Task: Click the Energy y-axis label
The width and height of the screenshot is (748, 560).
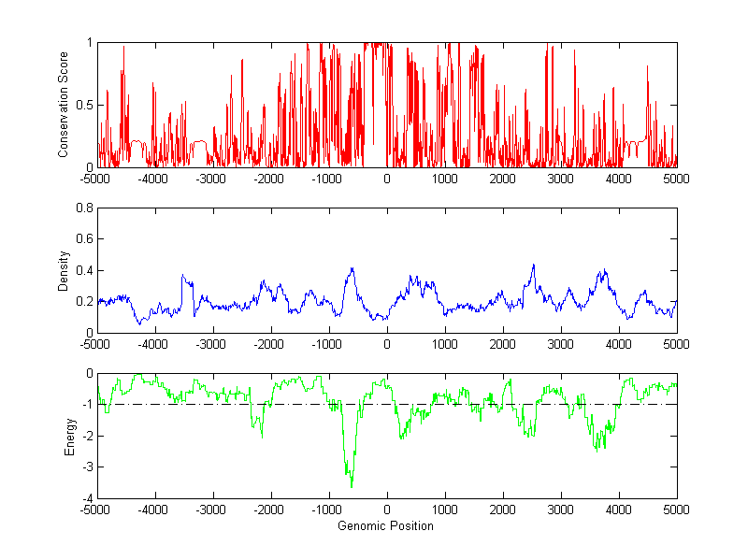Action: click(x=69, y=436)
